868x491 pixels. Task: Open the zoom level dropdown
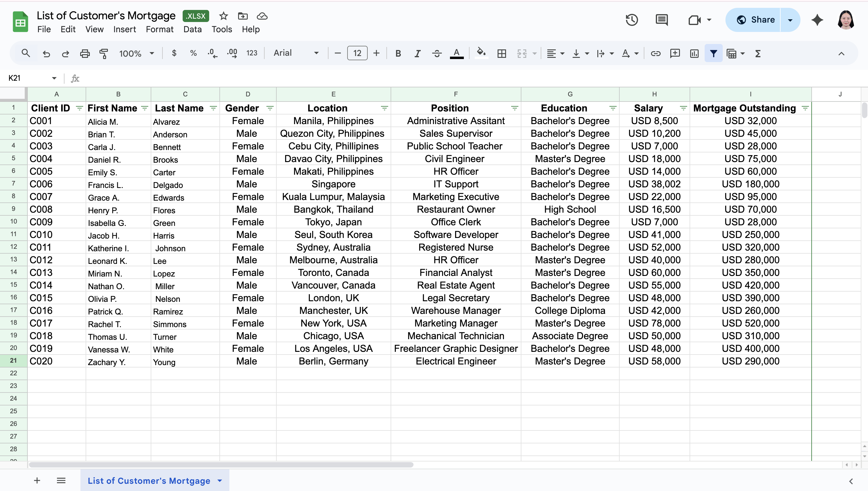click(136, 53)
